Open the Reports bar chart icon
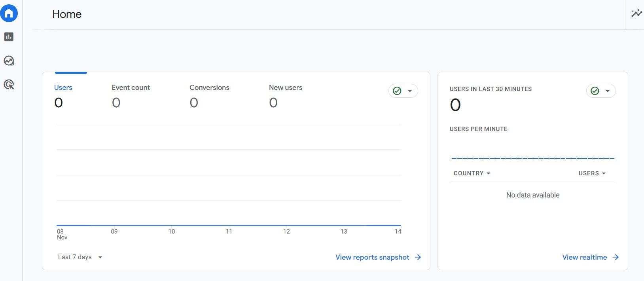 9,37
